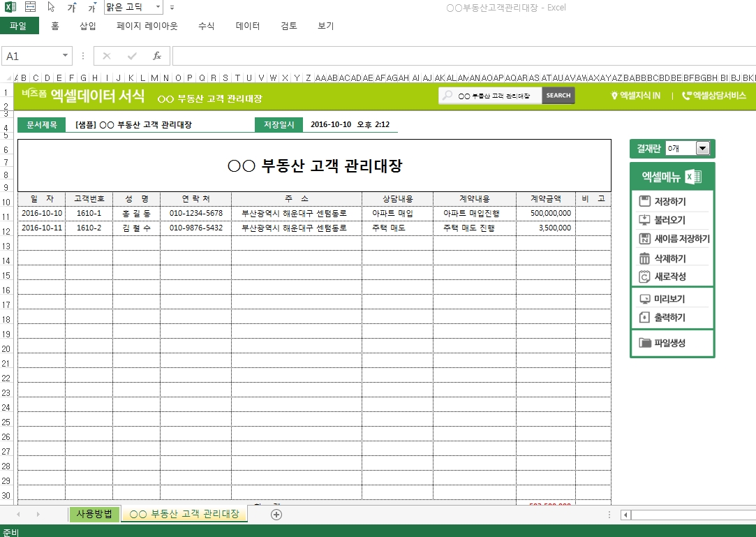Click the 문서제목 field value [샘플] text
Screen dimensions: 756x537
pos(133,124)
